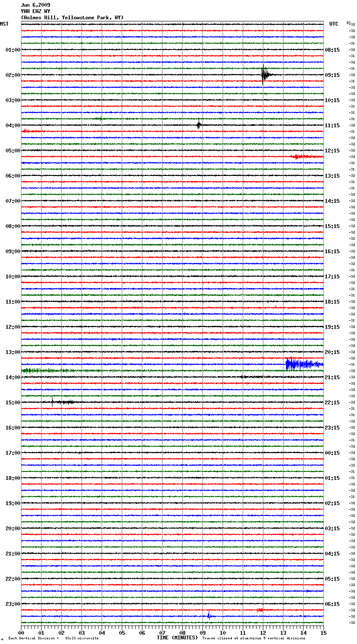The width and height of the screenshot is (357, 644).
Task: Click the '02:15' UTC time label
Action: [332, 503]
